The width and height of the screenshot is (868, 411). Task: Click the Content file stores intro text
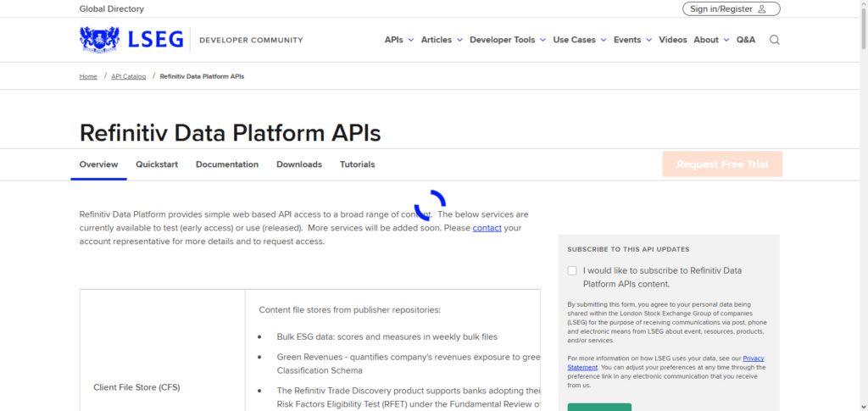[350, 310]
